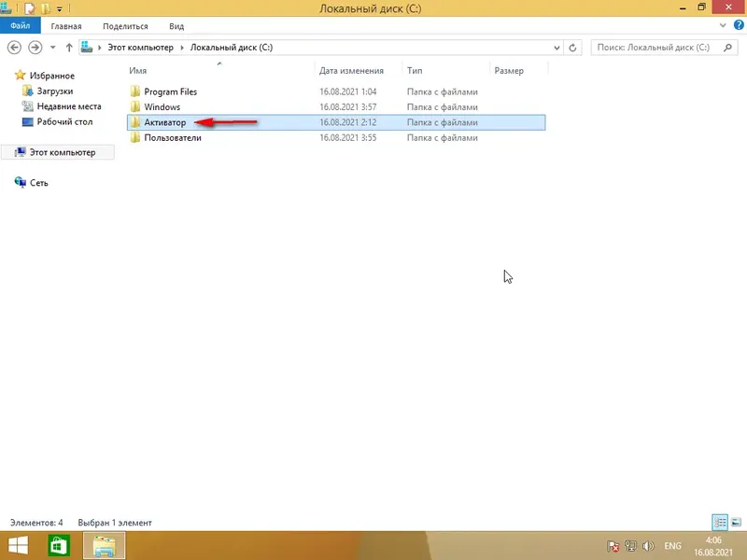747x560 pixels.
Task: Open the recent locations dropdown arrow
Action: click(53, 48)
